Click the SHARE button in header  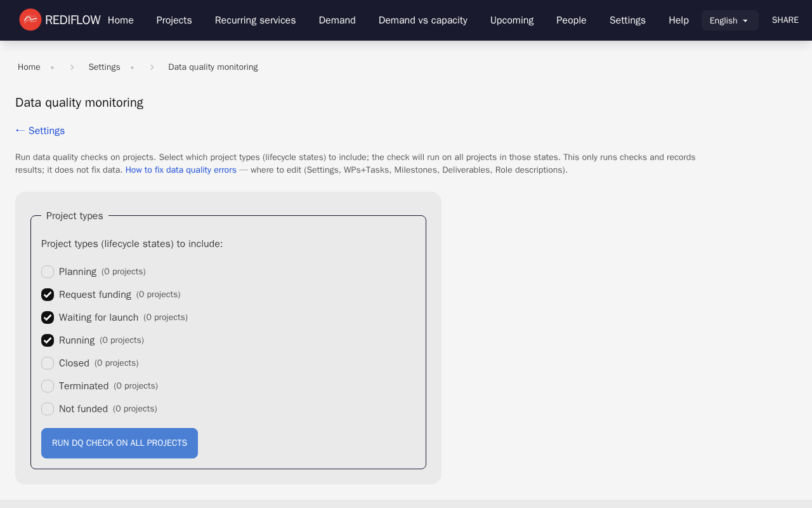point(785,20)
